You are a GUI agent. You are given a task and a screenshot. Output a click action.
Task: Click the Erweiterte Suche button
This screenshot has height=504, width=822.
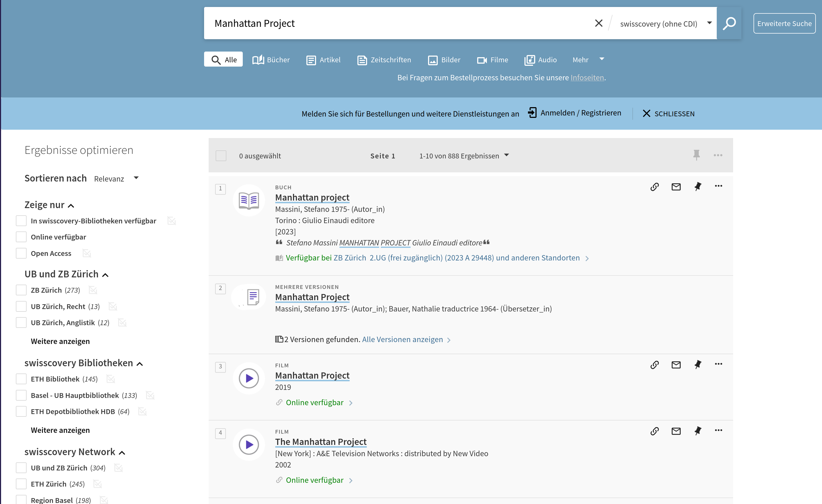(784, 23)
